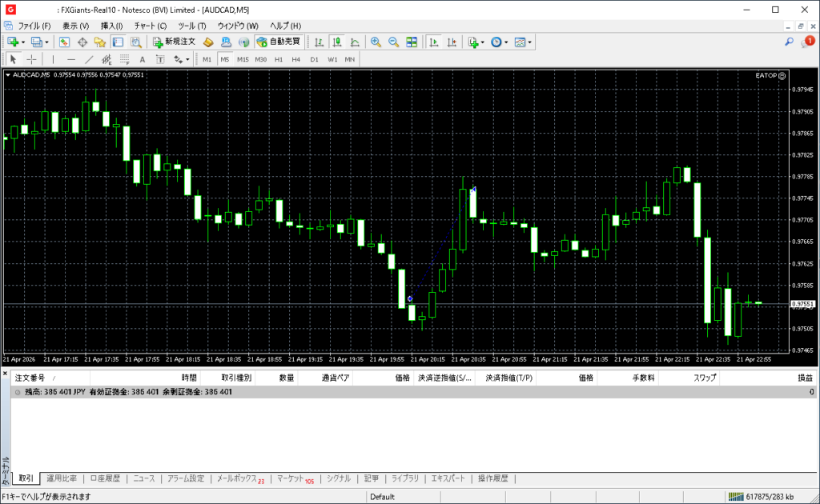
Task: Click the tile windows chart icon
Action: 412,42
